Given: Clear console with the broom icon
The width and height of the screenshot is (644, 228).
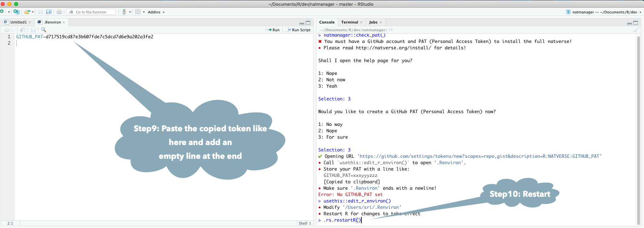Looking at the screenshot, I should [x=636, y=30].
